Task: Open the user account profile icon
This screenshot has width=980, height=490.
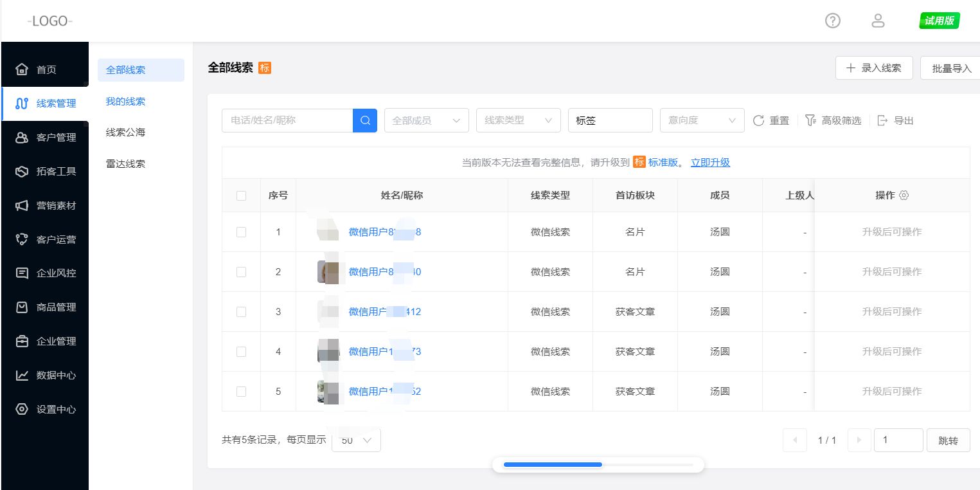Action: (878, 21)
